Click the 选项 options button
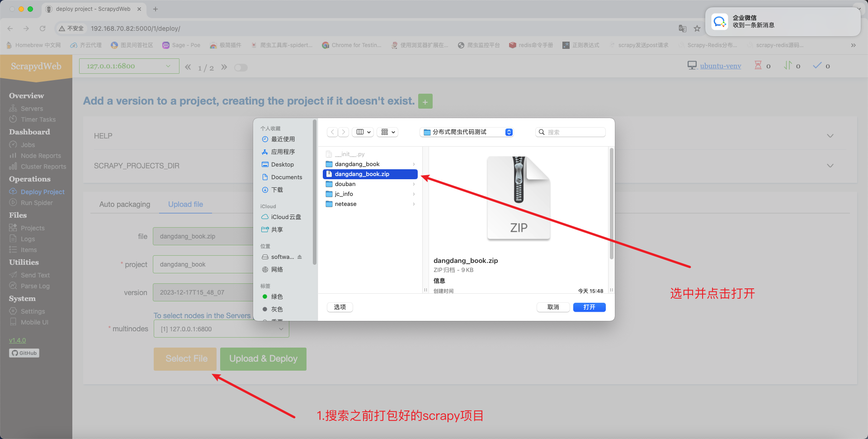 [x=340, y=307]
